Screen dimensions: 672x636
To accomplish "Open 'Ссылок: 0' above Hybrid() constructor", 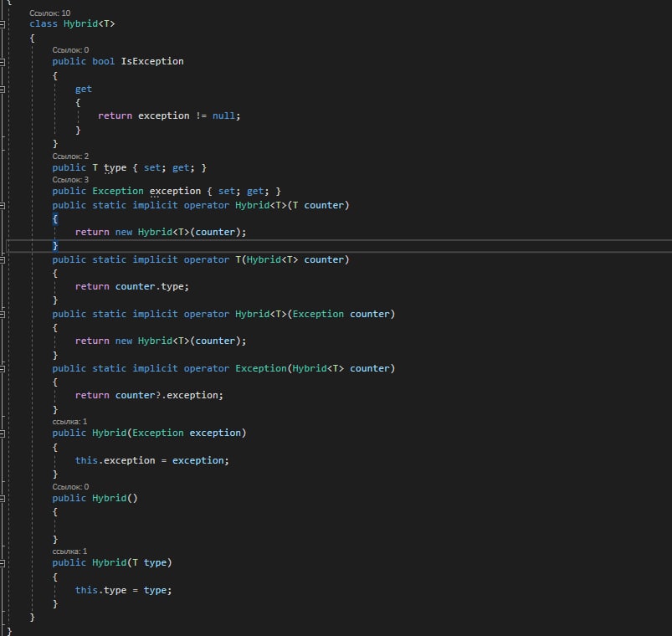I will coord(70,487).
